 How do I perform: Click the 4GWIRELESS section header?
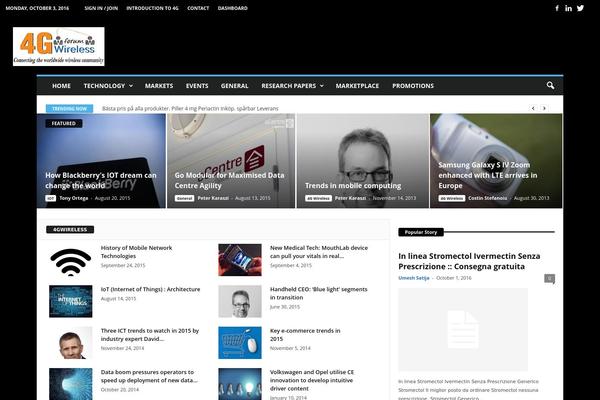[70, 230]
